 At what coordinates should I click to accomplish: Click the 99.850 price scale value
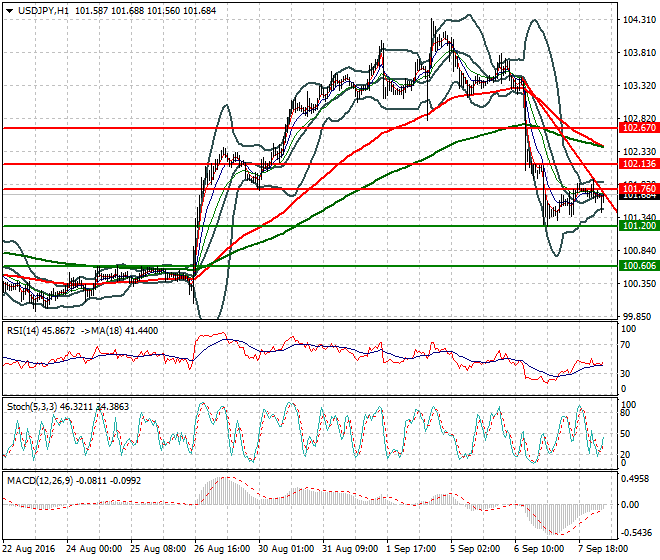coord(639,317)
